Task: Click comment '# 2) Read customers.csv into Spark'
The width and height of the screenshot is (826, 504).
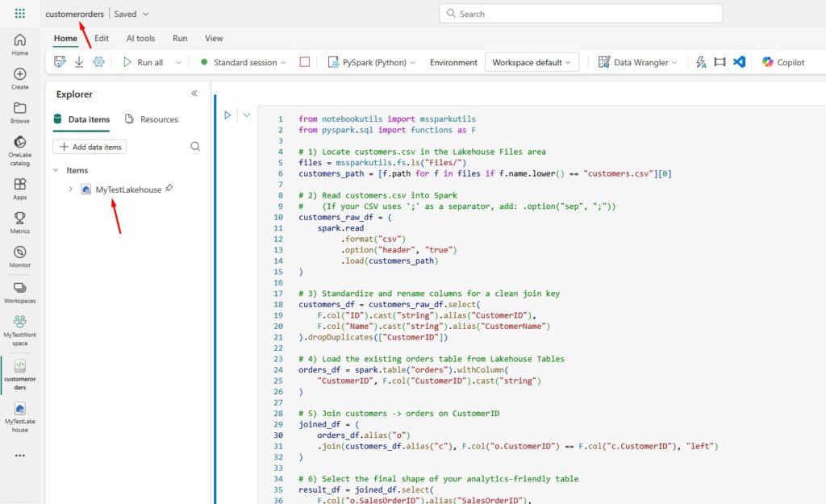Action: coord(378,195)
